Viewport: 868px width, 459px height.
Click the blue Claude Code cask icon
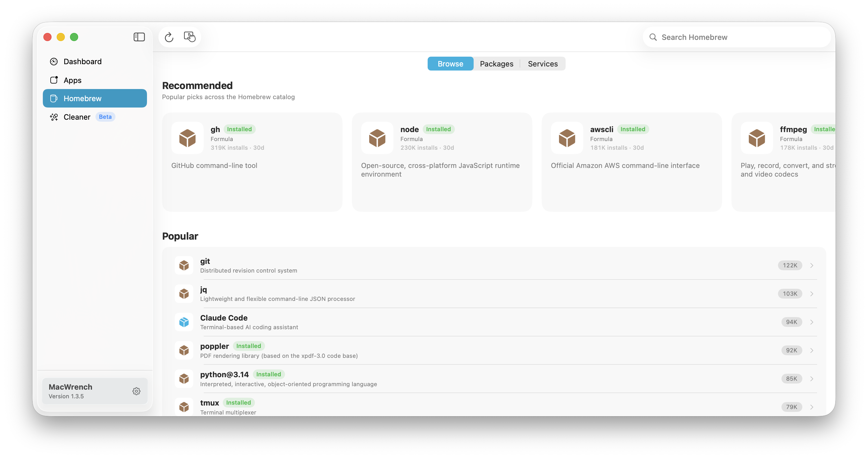point(184,322)
